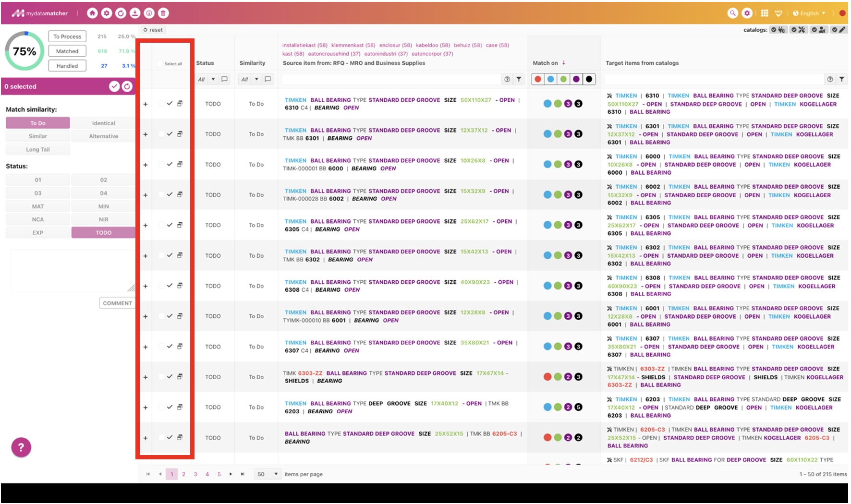Click the refresh icon in the top toolbar
Screen dimensions: 851x504
(121, 13)
